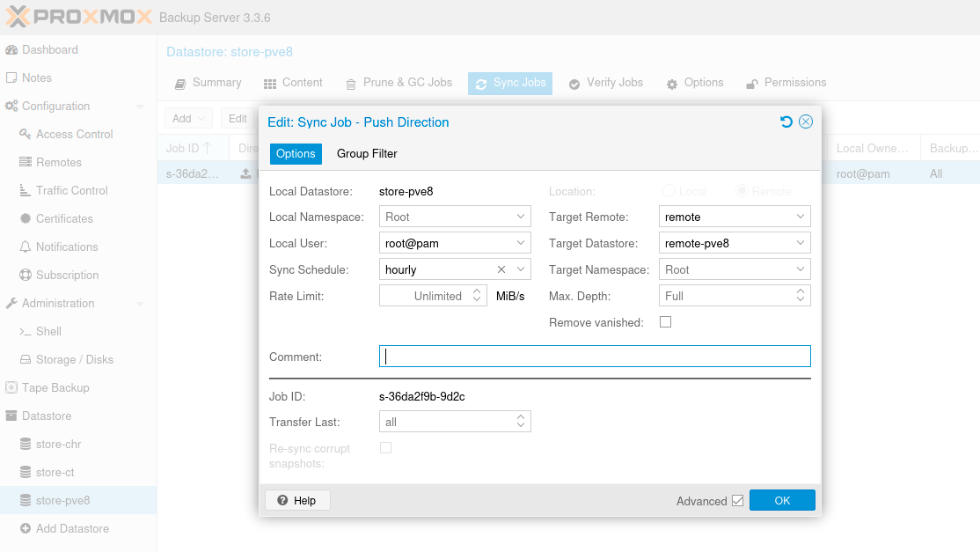Open the Local User dropdown
This screenshot has width=980, height=552.
[521, 243]
